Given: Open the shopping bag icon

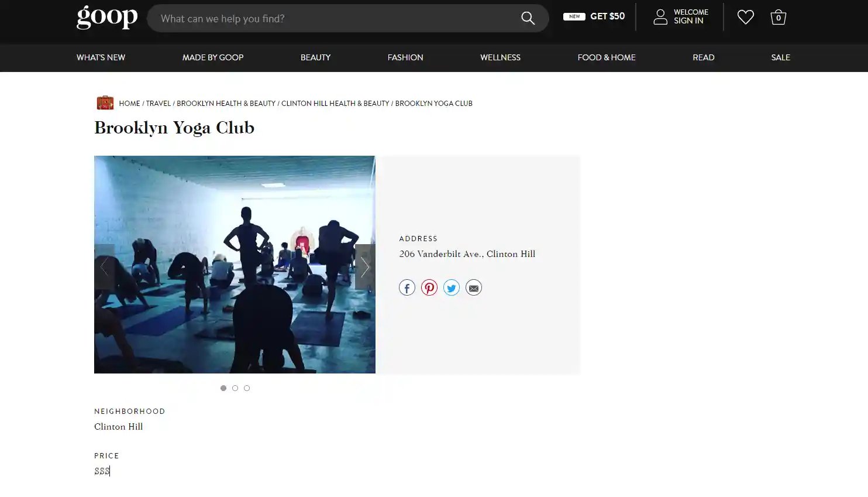Looking at the screenshot, I should (778, 17).
